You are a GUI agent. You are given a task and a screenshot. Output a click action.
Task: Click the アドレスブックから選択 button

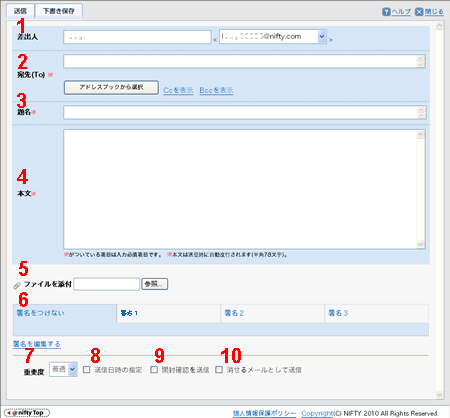click(x=111, y=87)
